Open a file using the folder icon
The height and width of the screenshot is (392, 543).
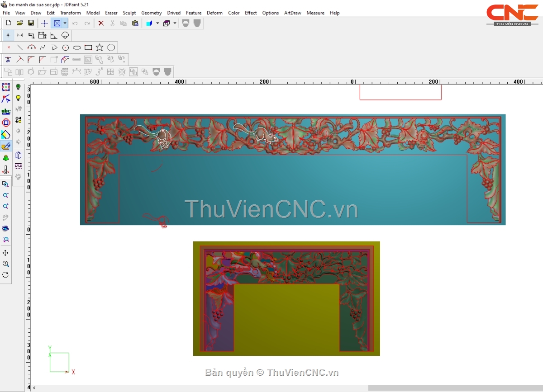point(19,23)
